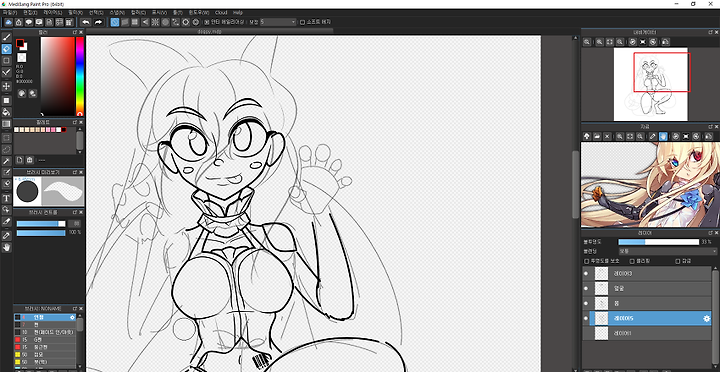Select the Magic Wand tool
Image resolution: width=720 pixels, height=372 pixels.
click(x=6, y=161)
